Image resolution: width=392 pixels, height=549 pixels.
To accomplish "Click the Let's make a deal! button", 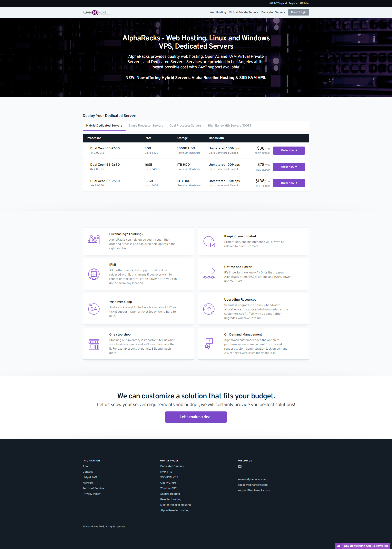I will (196, 417).
